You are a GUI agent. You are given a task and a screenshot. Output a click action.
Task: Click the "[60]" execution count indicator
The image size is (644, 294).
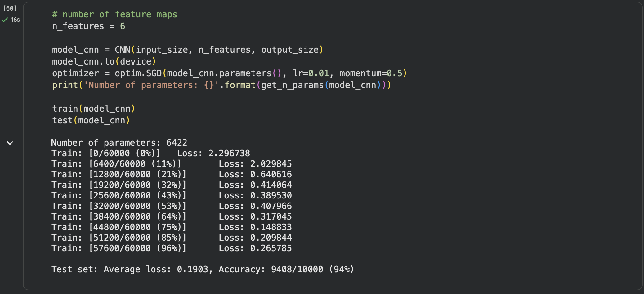9,8
